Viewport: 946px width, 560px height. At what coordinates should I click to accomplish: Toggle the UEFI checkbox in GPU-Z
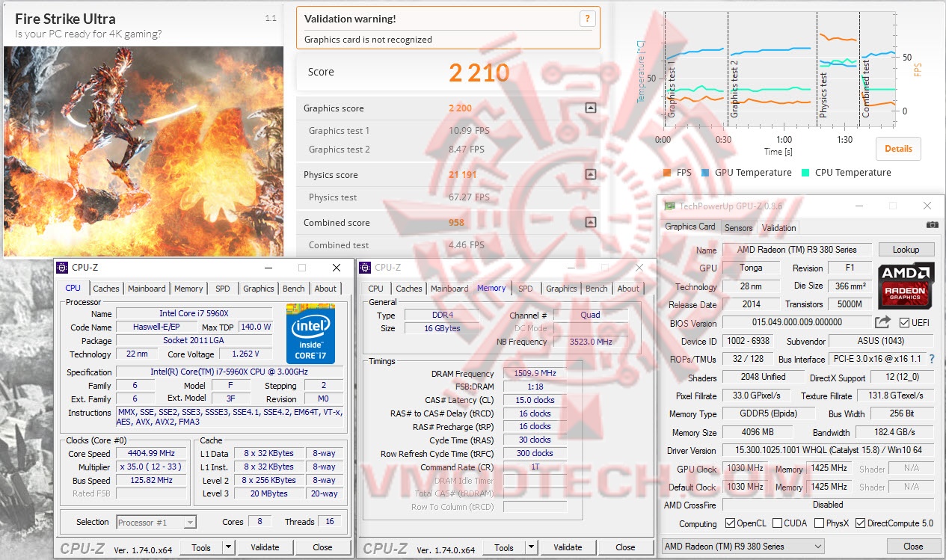905,323
